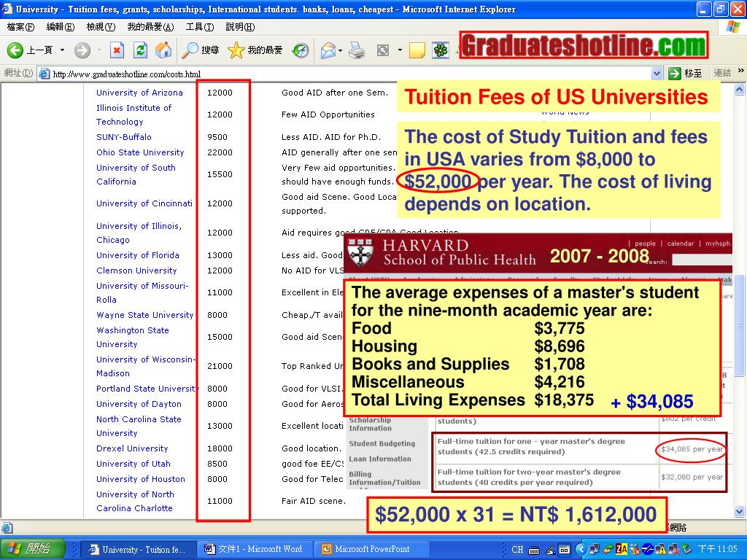Expand the Forward button history dropdown arrow

click(99, 50)
